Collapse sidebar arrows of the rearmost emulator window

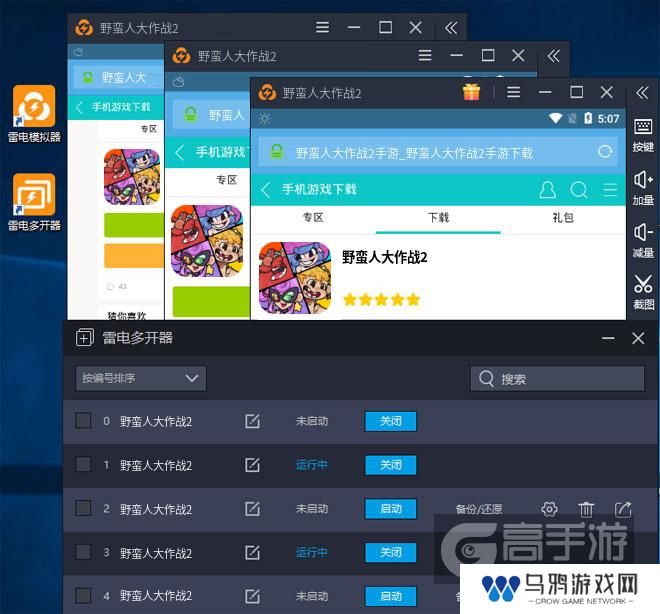tap(451, 28)
